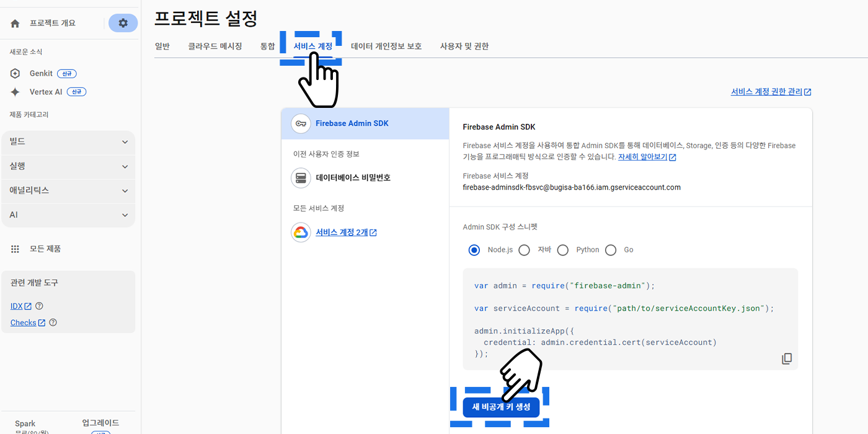Expand the 실행 category
Viewport: 868px width, 434px height.
[x=68, y=166]
